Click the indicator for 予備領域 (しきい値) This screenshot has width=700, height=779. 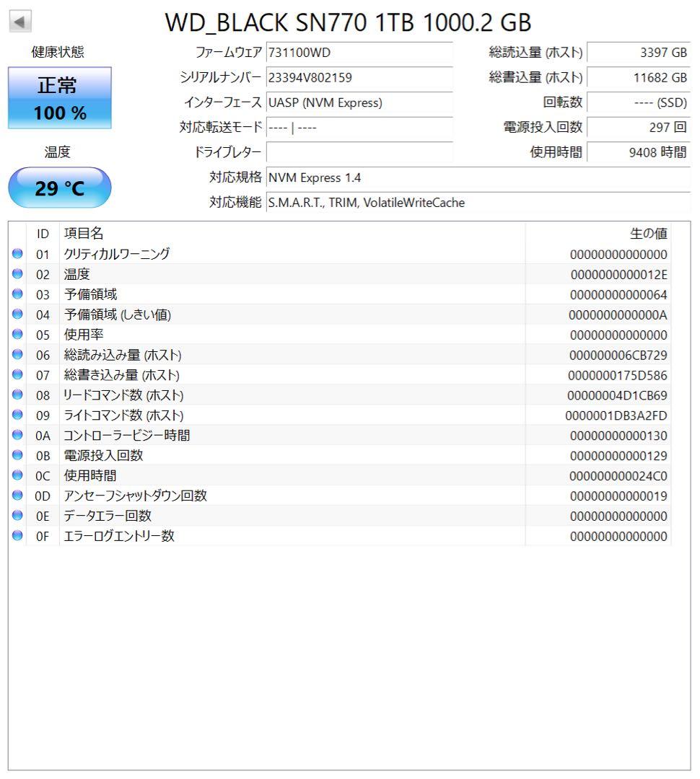(17, 314)
